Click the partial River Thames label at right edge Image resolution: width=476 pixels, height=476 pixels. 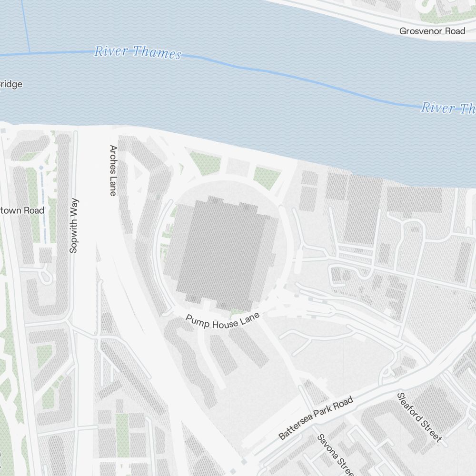[x=448, y=108]
